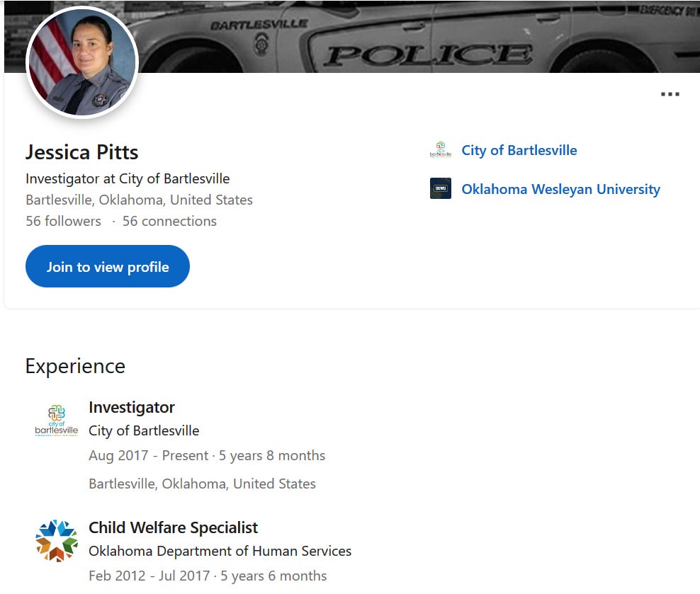Click City of Bartlesville under Investigator
Viewport: 700px width, 594px height.
click(144, 430)
